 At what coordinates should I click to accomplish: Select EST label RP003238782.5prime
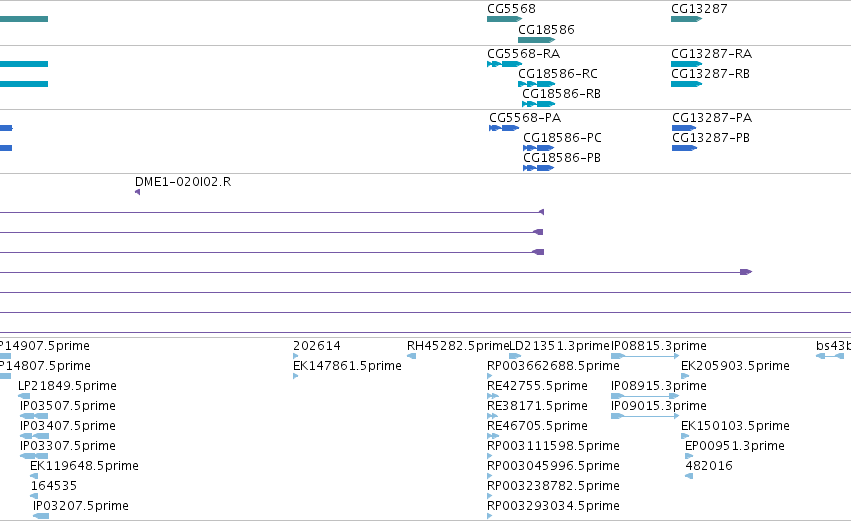553,486
